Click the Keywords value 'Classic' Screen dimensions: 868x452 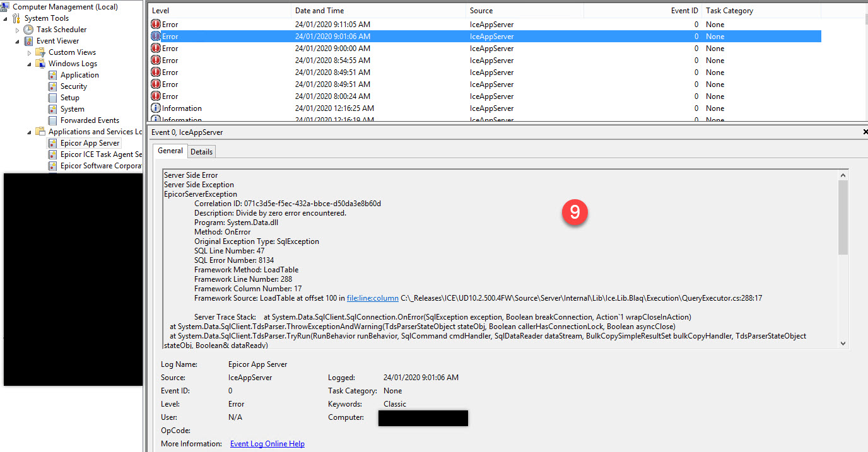pyautogui.click(x=395, y=404)
